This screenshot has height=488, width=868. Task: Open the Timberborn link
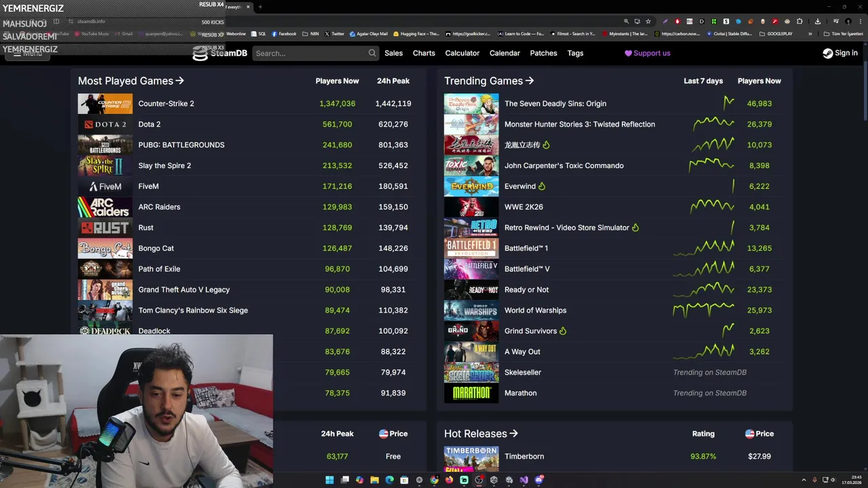[x=524, y=457]
